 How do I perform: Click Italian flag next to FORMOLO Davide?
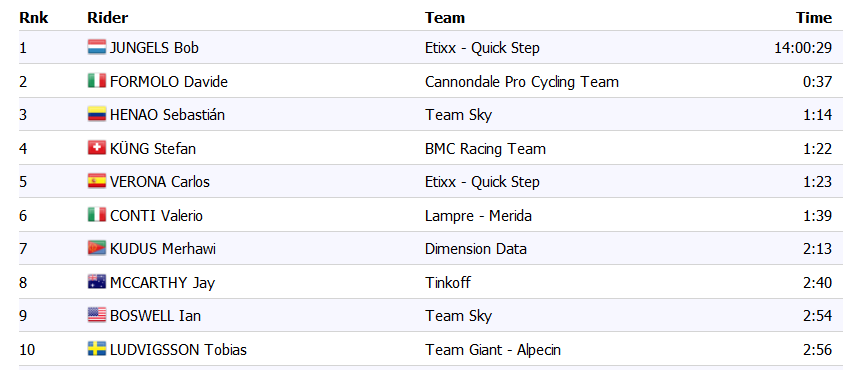(x=97, y=81)
